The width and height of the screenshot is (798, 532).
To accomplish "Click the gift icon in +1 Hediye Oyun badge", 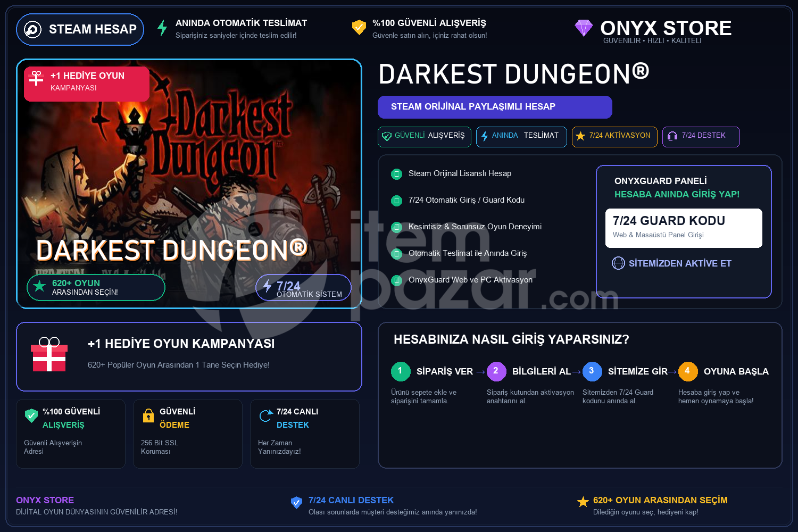I will click(36, 78).
